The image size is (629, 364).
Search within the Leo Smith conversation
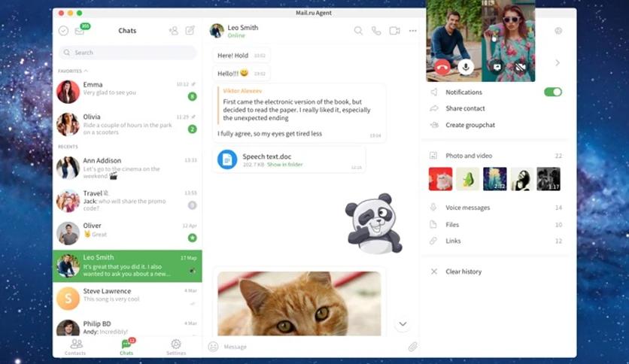click(x=358, y=31)
